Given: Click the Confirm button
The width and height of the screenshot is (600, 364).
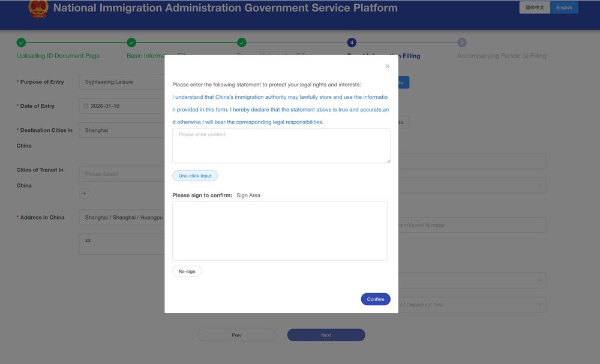Looking at the screenshot, I should 376,299.
